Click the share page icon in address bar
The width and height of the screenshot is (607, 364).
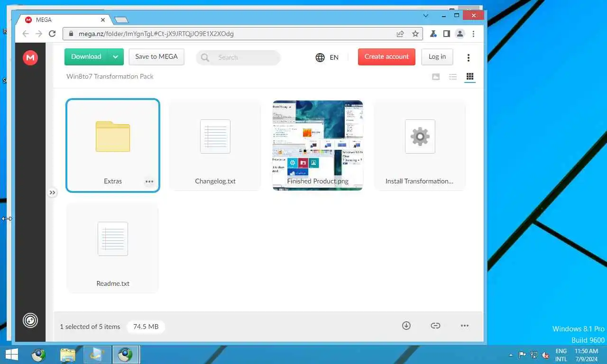pyautogui.click(x=400, y=34)
